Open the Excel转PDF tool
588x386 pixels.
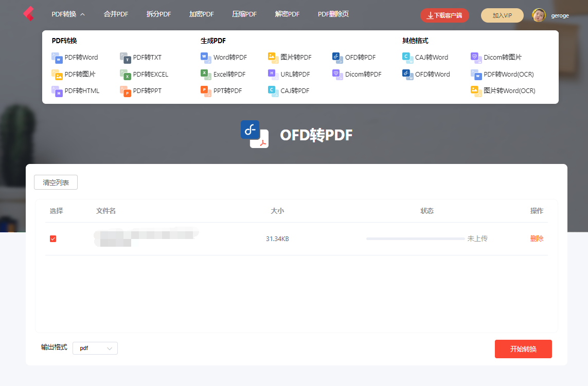(x=226, y=74)
